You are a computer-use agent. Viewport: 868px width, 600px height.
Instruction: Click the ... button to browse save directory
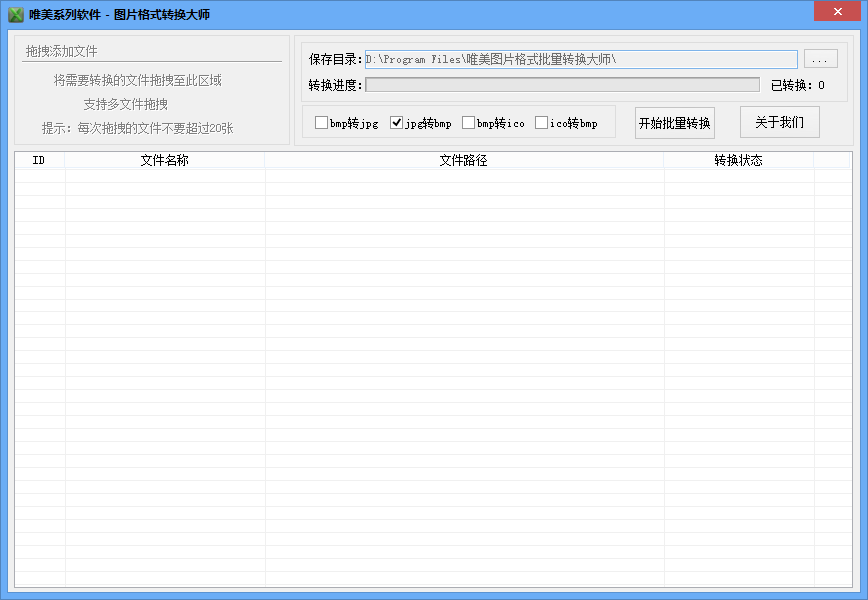(820, 59)
